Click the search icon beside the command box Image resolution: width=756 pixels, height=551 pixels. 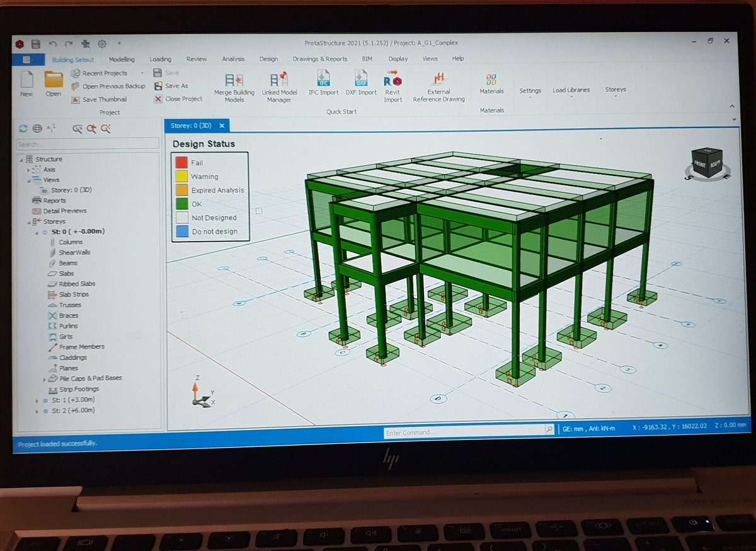tap(549, 429)
